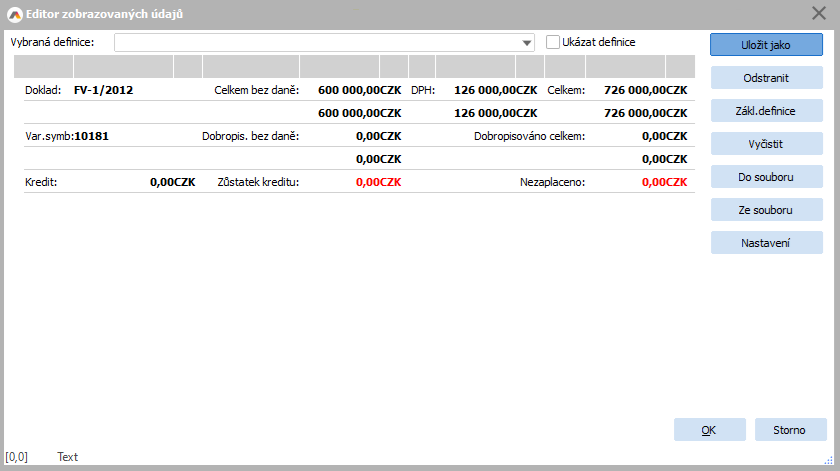Viewport: 840px width, 471px height.
Task: Click the red Zůstatek kreditu value
Action: coord(378,183)
